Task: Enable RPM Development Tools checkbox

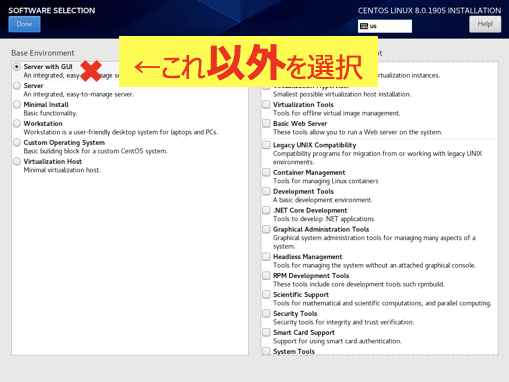Action: 266,276
